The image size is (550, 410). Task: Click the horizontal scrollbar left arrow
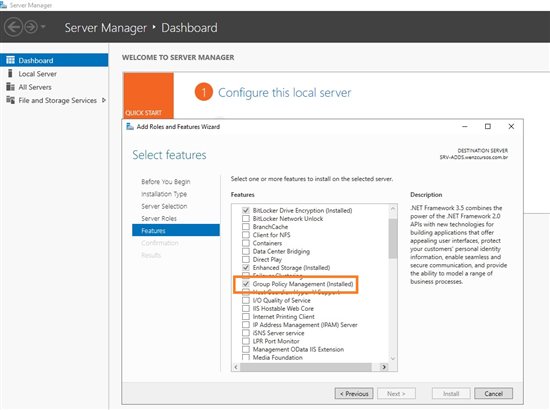(x=236, y=367)
